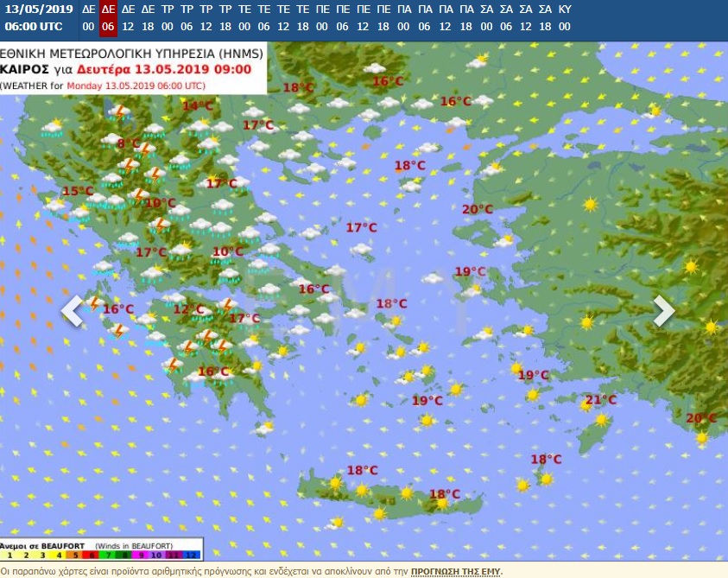Viewport: 728px width, 578px height.
Task: Click the 12°C temperature label in Peloponnese
Action: tap(188, 309)
